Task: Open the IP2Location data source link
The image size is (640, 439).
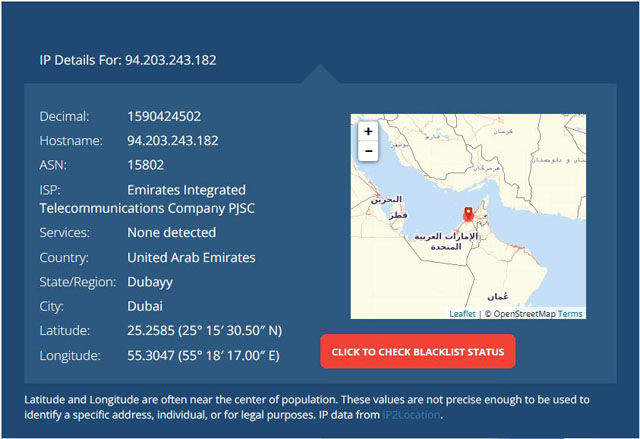Action: coord(411,415)
